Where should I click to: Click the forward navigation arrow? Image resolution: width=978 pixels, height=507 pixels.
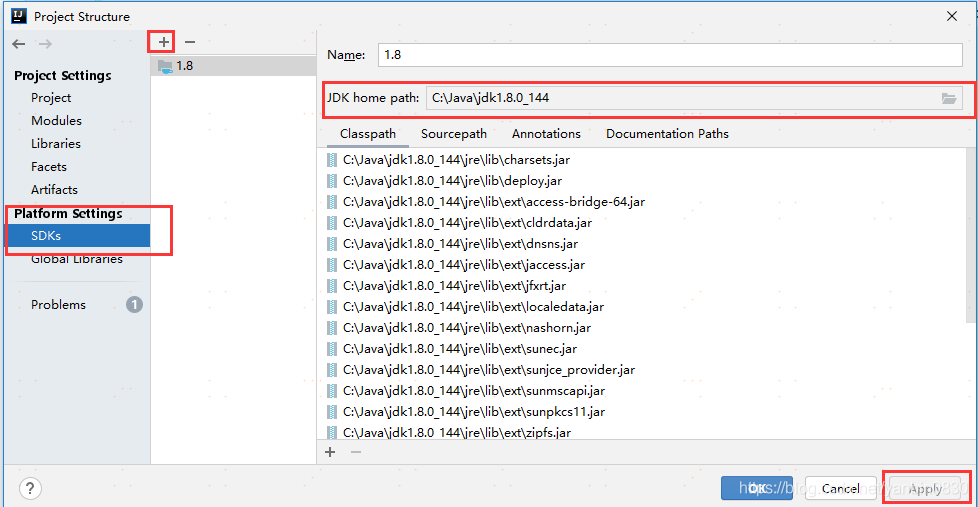pyautogui.click(x=45, y=44)
